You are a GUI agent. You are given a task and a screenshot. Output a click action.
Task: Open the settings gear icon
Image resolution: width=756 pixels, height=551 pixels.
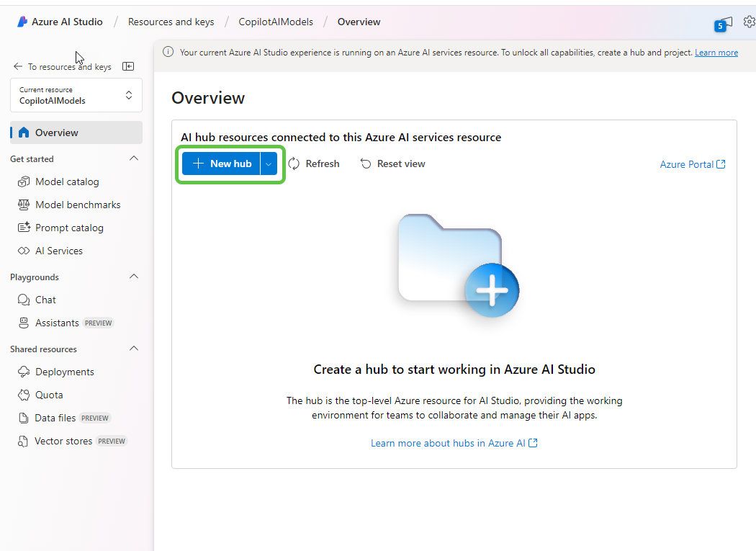(749, 22)
